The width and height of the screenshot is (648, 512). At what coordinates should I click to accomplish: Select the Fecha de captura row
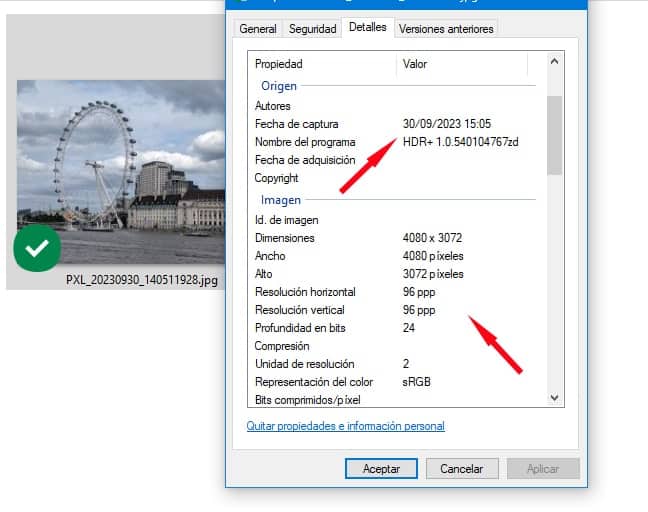click(x=395, y=124)
